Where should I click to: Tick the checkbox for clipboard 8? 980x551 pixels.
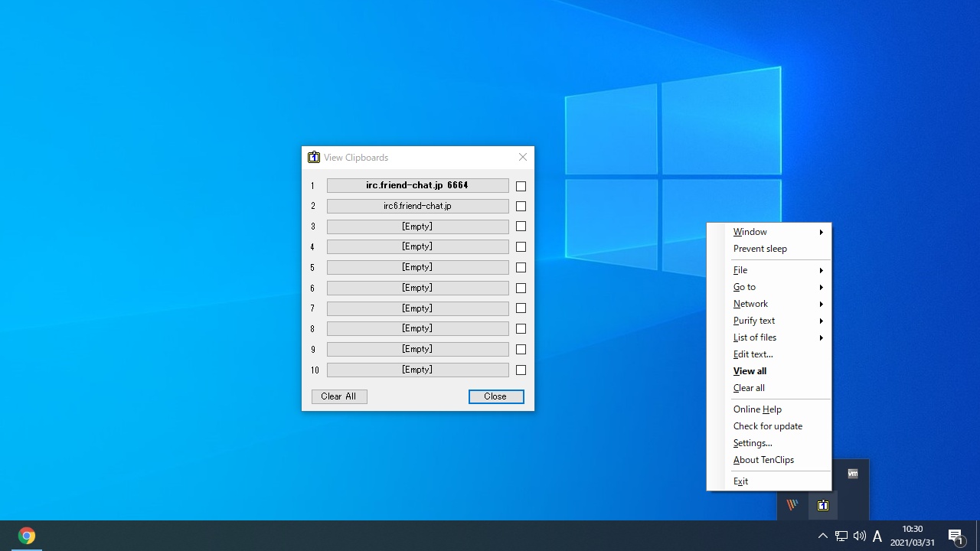pyautogui.click(x=521, y=329)
